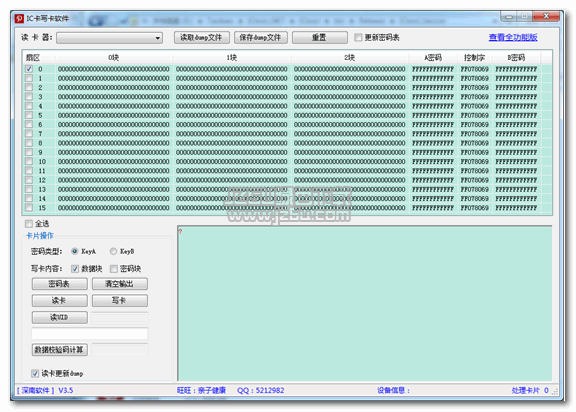This screenshot has width=576, height=412.
Task: Check the sector 10 checkbox
Action: click(29, 161)
